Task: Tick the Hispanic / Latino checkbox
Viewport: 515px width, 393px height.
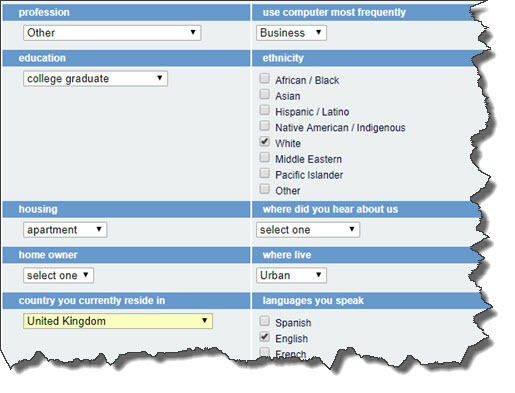Action: pos(264,110)
